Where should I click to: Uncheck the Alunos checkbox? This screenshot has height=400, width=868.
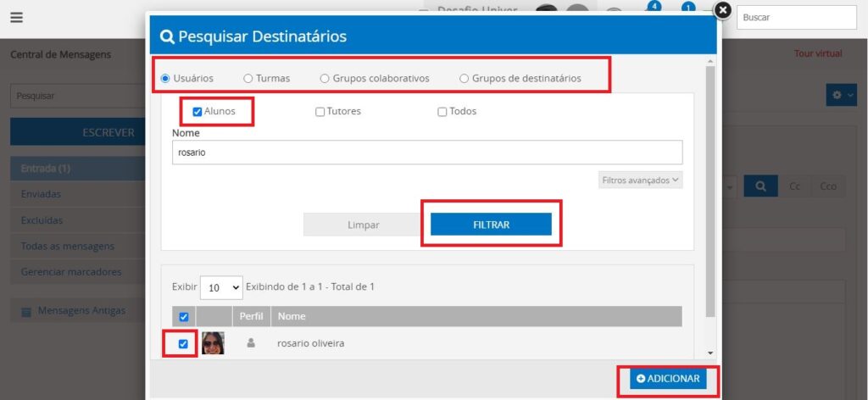point(198,112)
